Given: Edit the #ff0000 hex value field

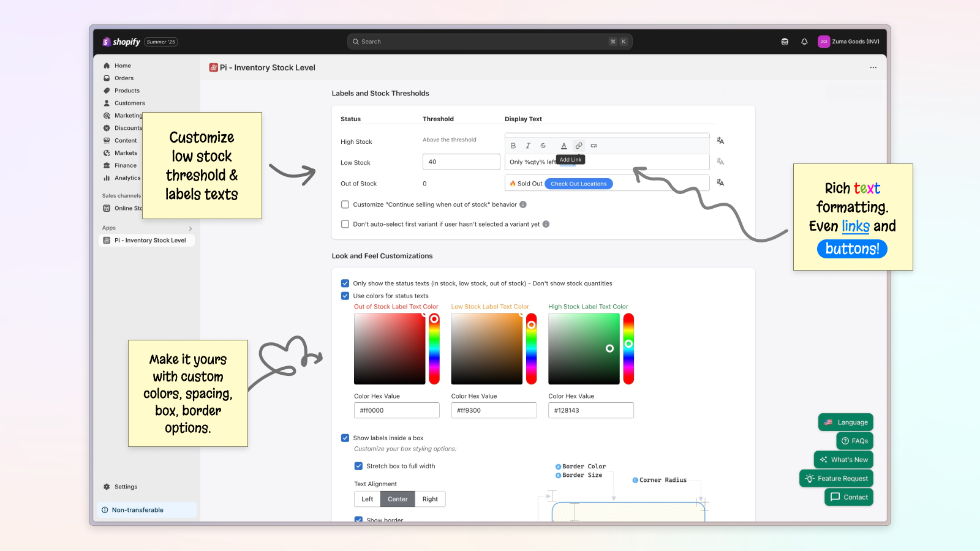Looking at the screenshot, I should point(397,410).
